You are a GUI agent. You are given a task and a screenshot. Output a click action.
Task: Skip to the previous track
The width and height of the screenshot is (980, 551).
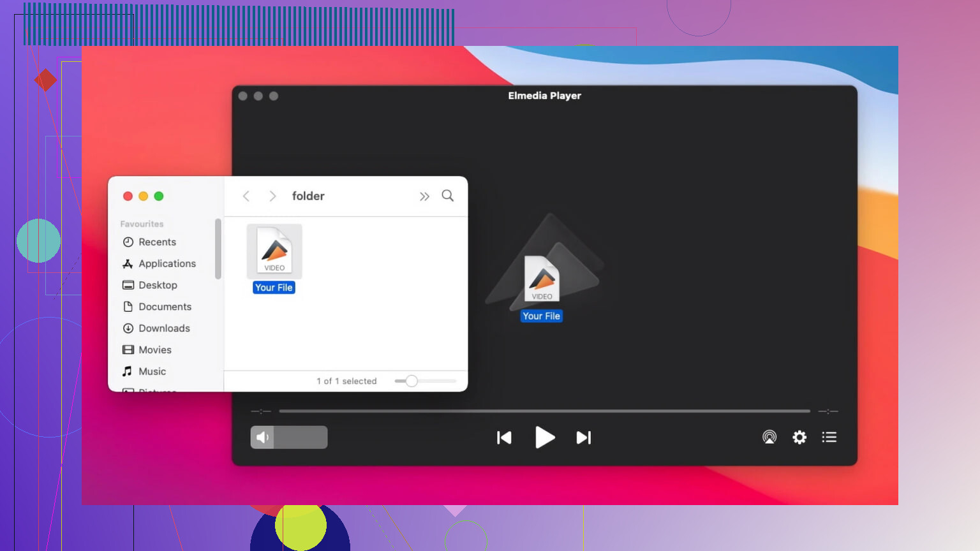[x=504, y=437]
